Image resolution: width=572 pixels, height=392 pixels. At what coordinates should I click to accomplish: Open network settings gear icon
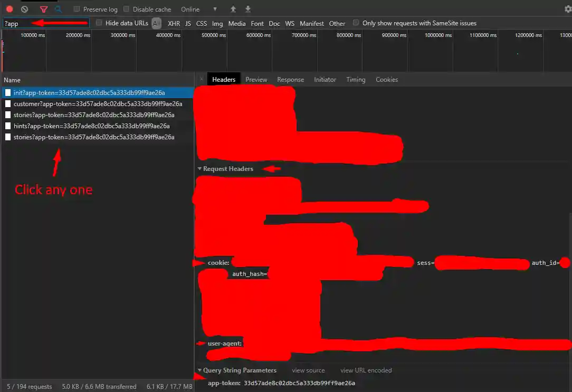(567, 9)
